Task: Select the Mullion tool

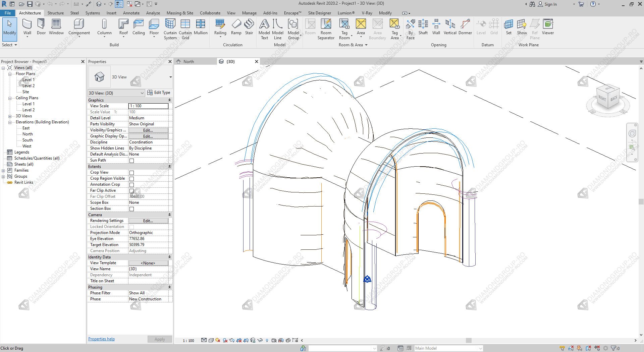Action: pos(201,27)
